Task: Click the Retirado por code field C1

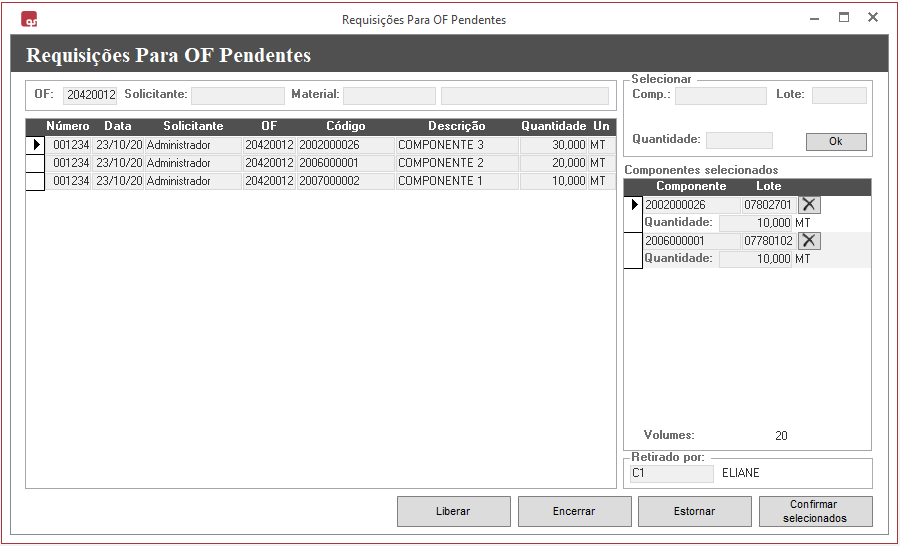Action: (671, 474)
